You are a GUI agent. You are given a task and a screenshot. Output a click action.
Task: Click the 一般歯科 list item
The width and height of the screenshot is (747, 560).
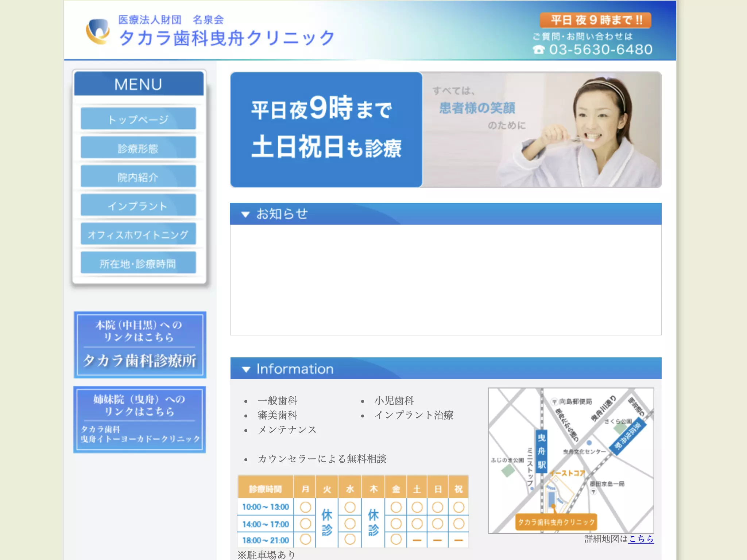click(278, 401)
